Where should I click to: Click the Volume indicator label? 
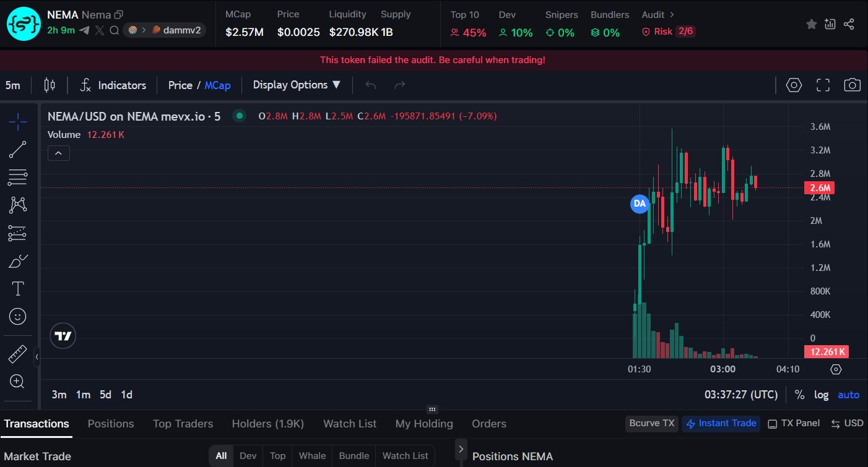pyautogui.click(x=64, y=134)
